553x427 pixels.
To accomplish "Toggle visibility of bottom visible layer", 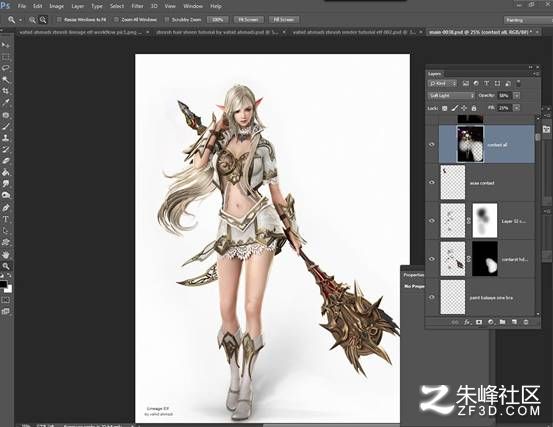I will [x=432, y=298].
